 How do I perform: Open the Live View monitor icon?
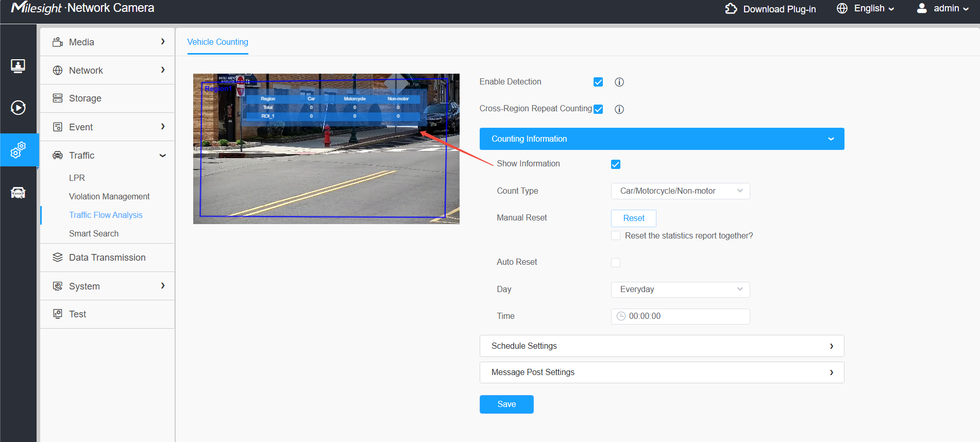(x=18, y=66)
